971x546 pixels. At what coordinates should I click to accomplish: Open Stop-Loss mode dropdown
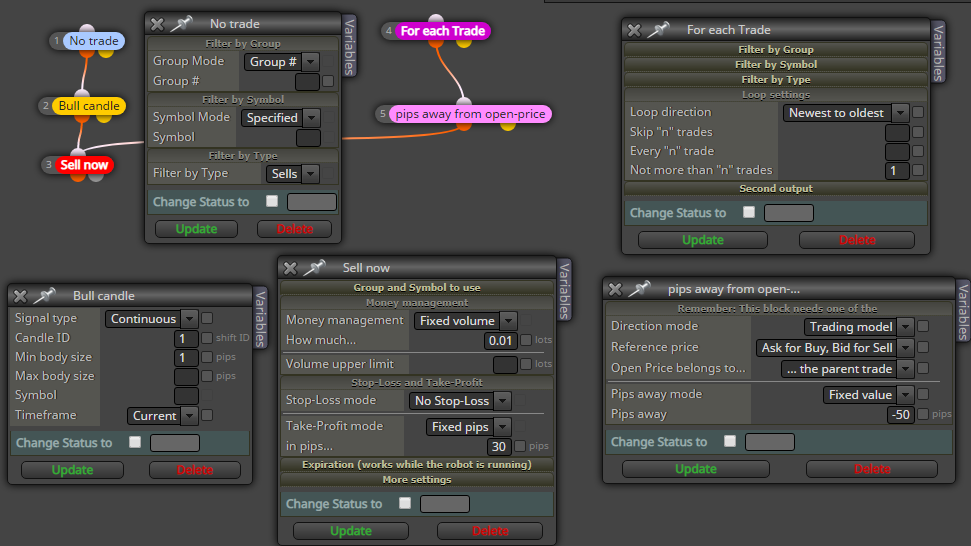[x=460, y=401]
